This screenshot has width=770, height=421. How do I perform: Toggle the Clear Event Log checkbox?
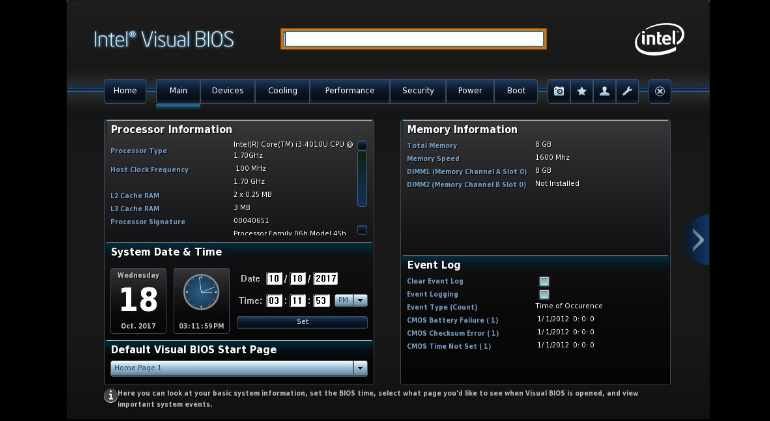[x=544, y=281]
